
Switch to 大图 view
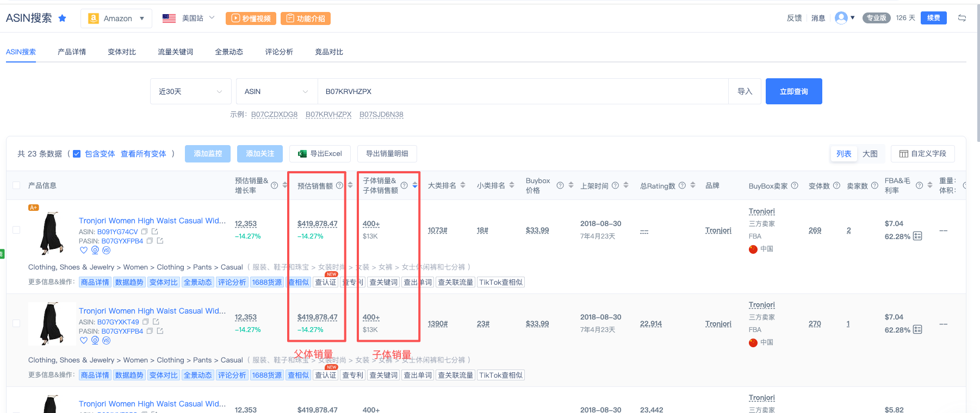click(x=870, y=154)
